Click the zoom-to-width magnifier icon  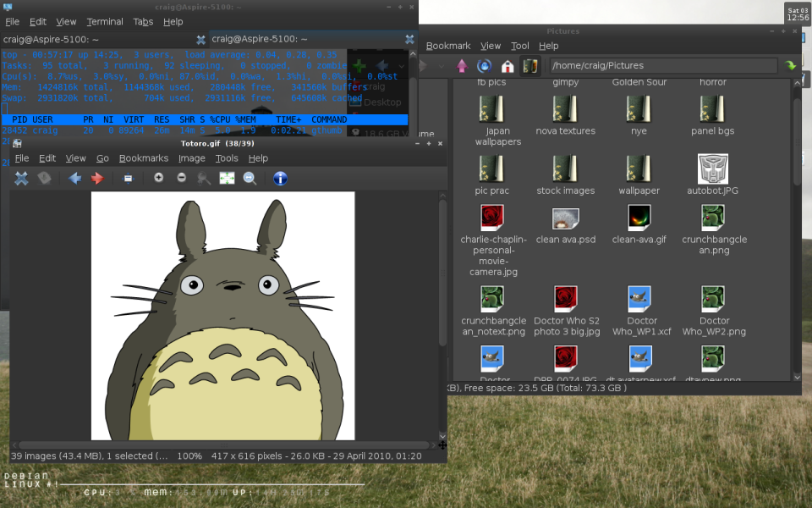(x=250, y=179)
